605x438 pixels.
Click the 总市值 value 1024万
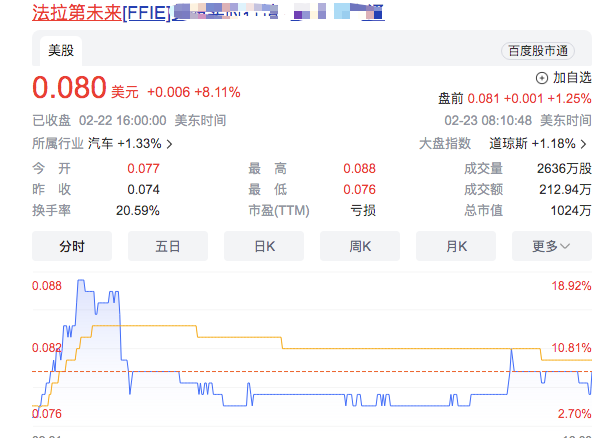pos(571,211)
